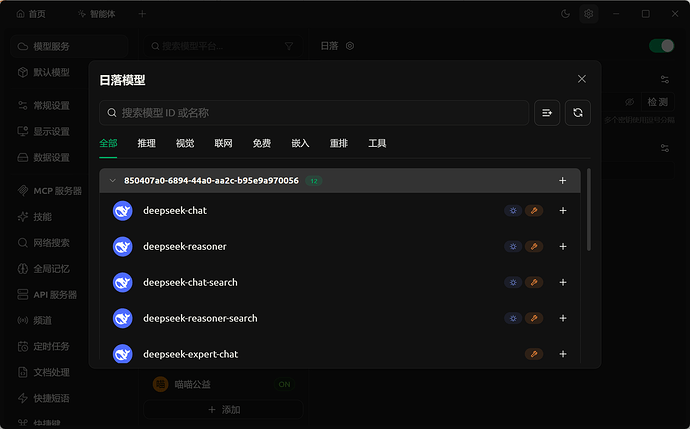Toggle the 喵喵公益 ON switch

point(284,385)
